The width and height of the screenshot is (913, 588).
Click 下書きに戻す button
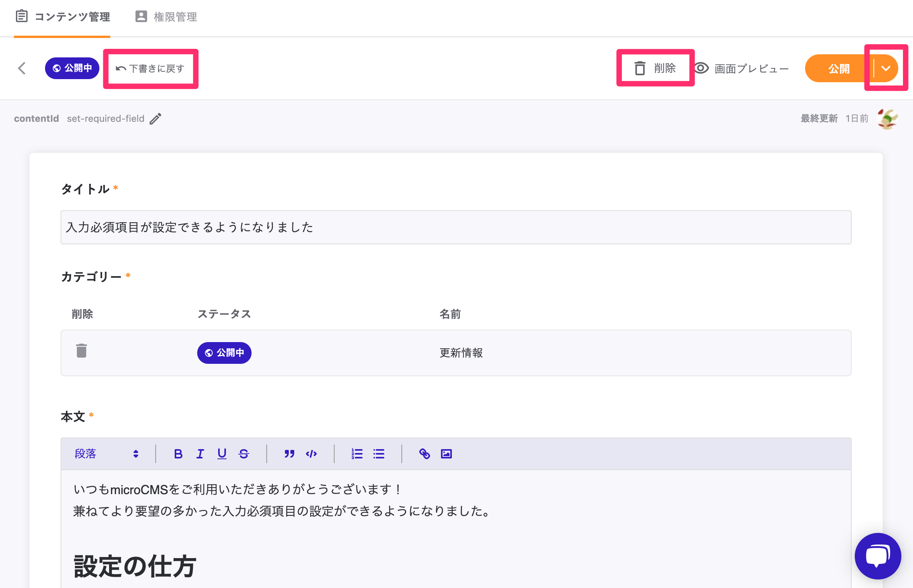150,69
